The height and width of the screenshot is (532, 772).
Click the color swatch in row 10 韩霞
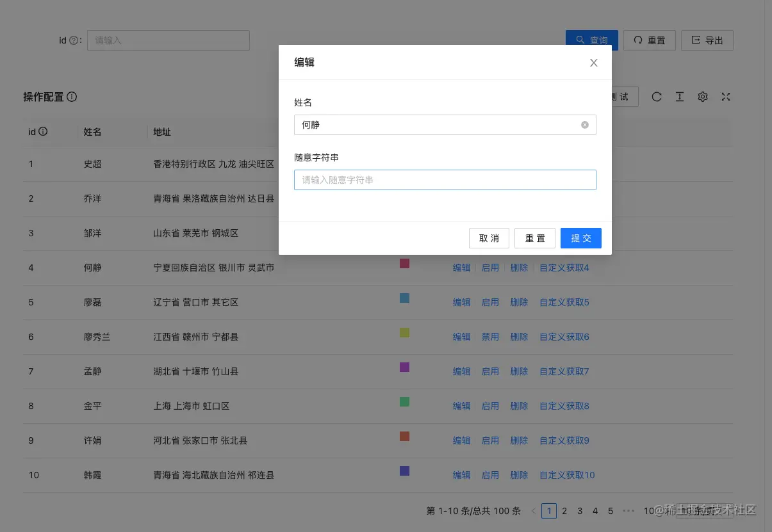[x=404, y=471]
